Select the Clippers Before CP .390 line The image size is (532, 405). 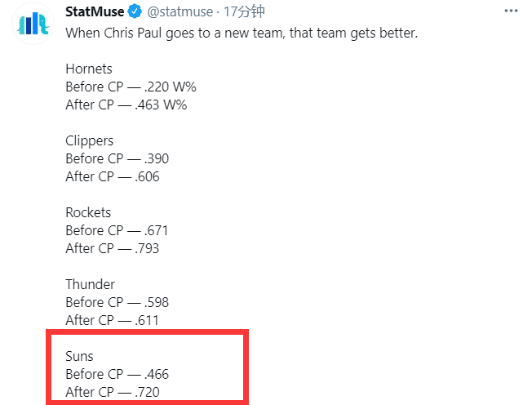117,158
